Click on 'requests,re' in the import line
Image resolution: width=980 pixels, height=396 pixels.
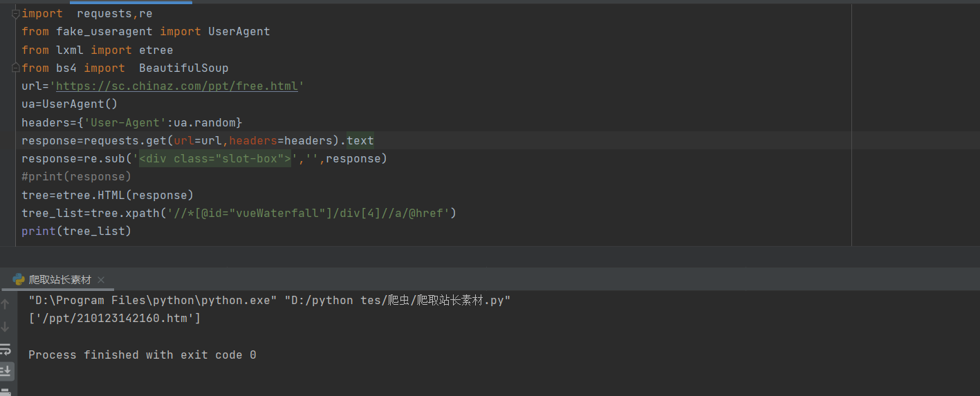[115, 14]
